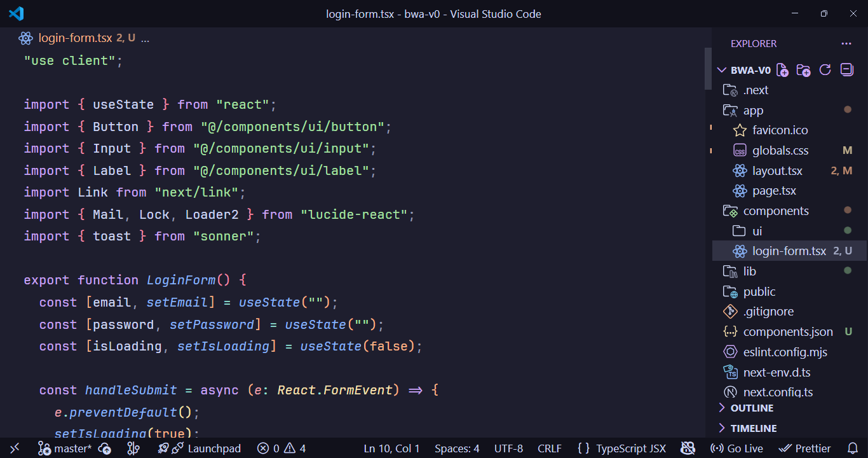Toggle the Copilot status icon
The image size is (868, 458).
[x=688, y=448]
